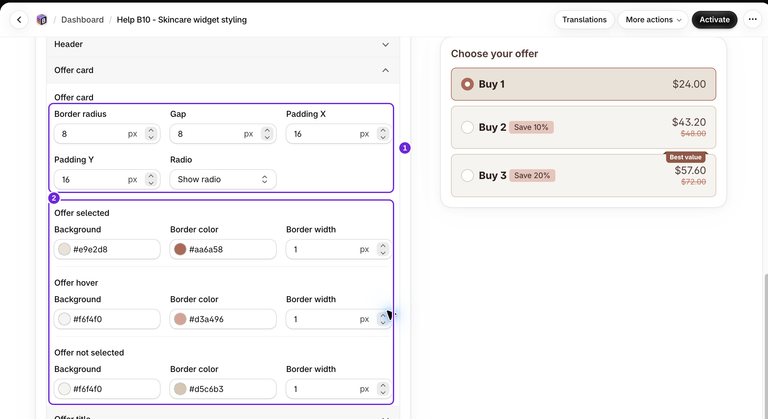768x419 pixels.
Task: Go to Dashboard breadcrumb
Action: tap(82, 20)
